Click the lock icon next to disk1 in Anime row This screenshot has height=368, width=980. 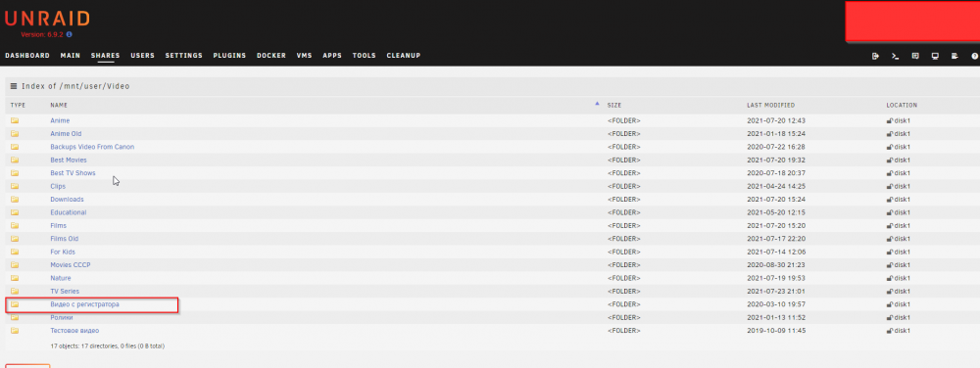click(x=890, y=120)
